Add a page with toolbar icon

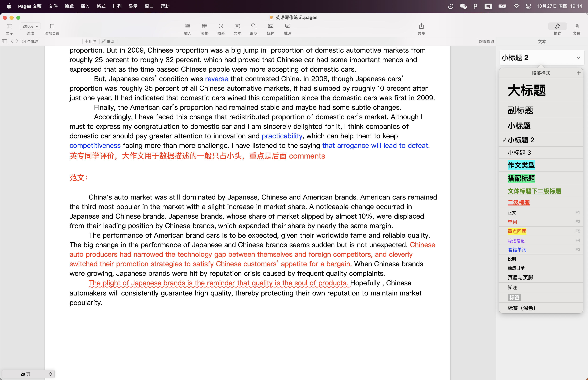52,26
